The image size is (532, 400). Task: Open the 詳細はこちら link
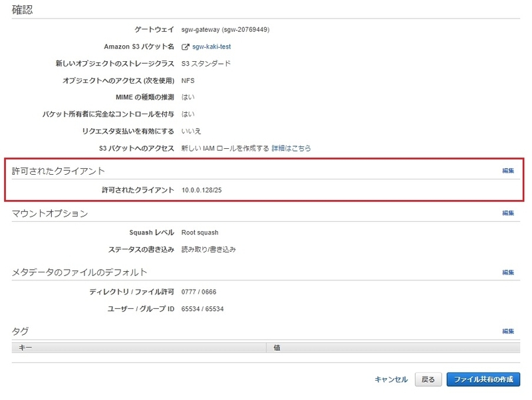click(x=291, y=148)
